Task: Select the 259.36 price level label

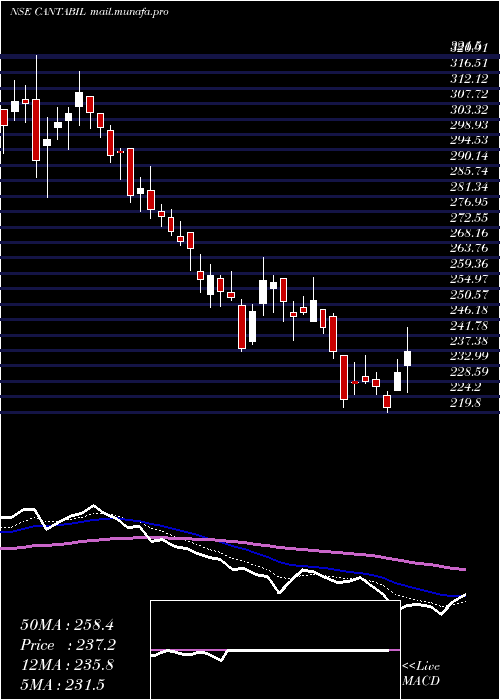Action: click(x=469, y=263)
